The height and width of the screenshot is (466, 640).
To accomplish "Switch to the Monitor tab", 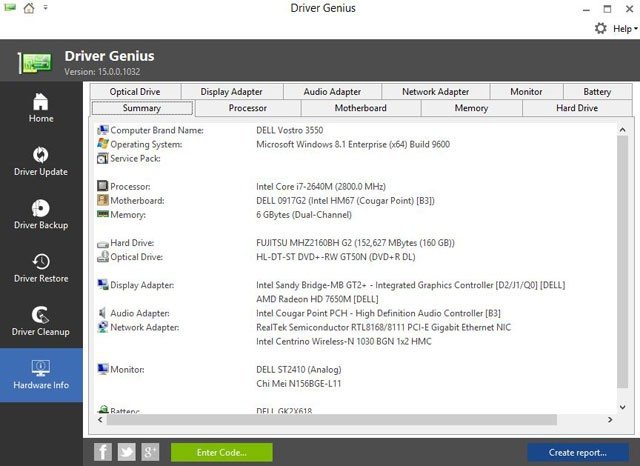I will click(527, 91).
